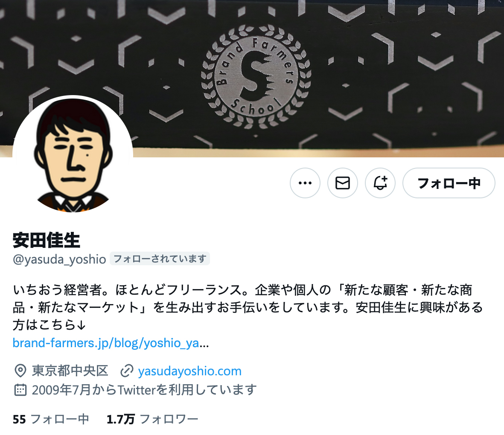Screen dimensions: 504x435
Task: Click the @yasuda_yoshio username handle
Action: coord(59,259)
